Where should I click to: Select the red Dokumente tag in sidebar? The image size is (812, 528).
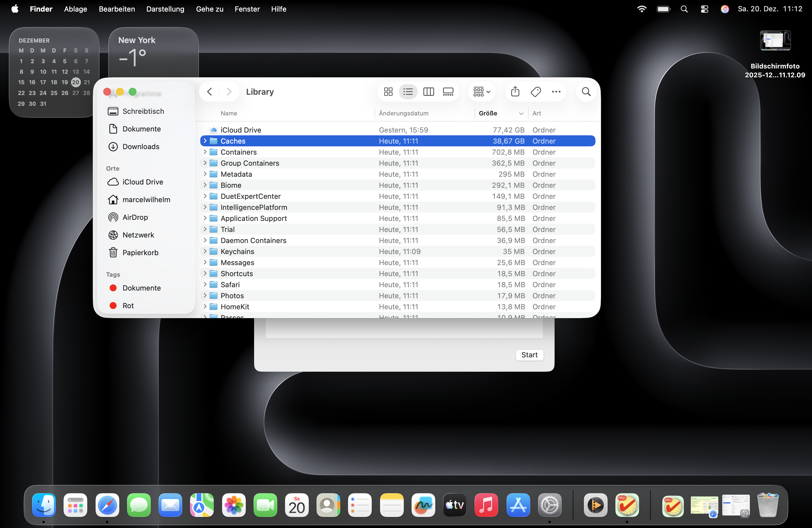pos(141,288)
